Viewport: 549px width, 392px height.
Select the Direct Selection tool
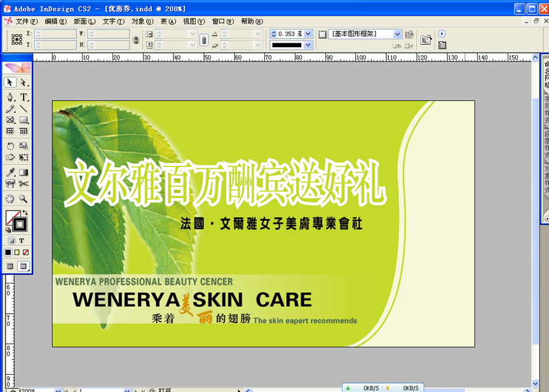pos(24,83)
